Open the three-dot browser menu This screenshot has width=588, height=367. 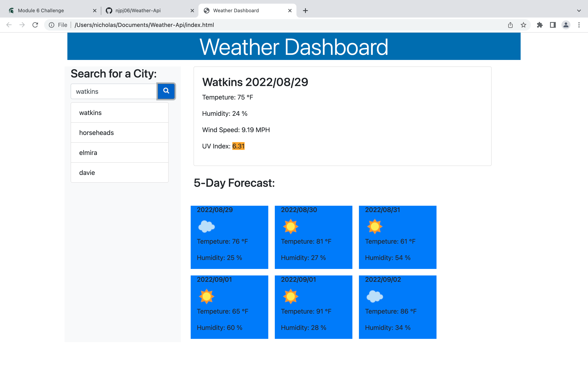coord(579,24)
